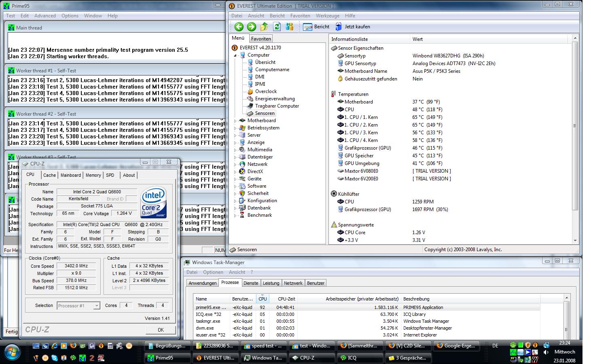Screen dimensions: 591x364
Task: Select ICQ.exe *32 process row
Action: point(367,314)
